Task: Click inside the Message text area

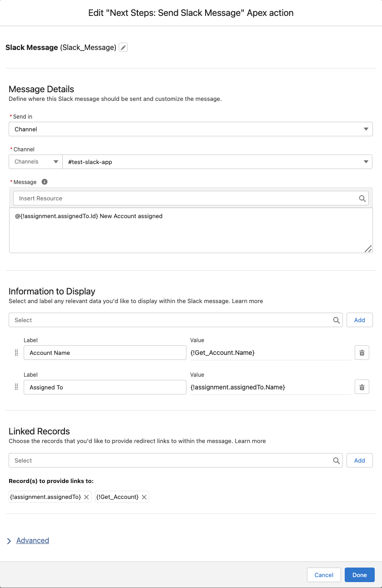Action: coord(191,232)
